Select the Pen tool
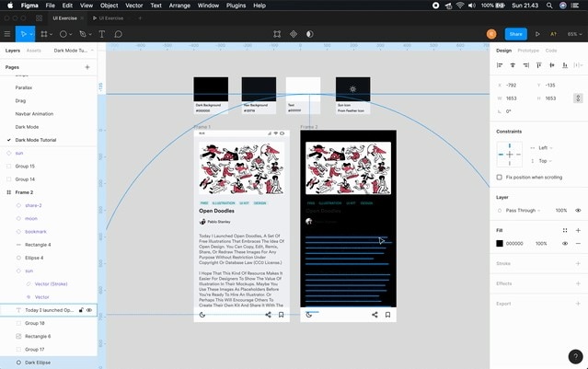This screenshot has width=588, height=369. point(83,34)
